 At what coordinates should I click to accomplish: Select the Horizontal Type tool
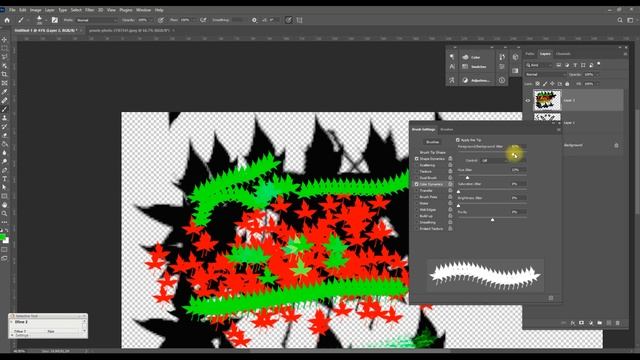[4, 179]
